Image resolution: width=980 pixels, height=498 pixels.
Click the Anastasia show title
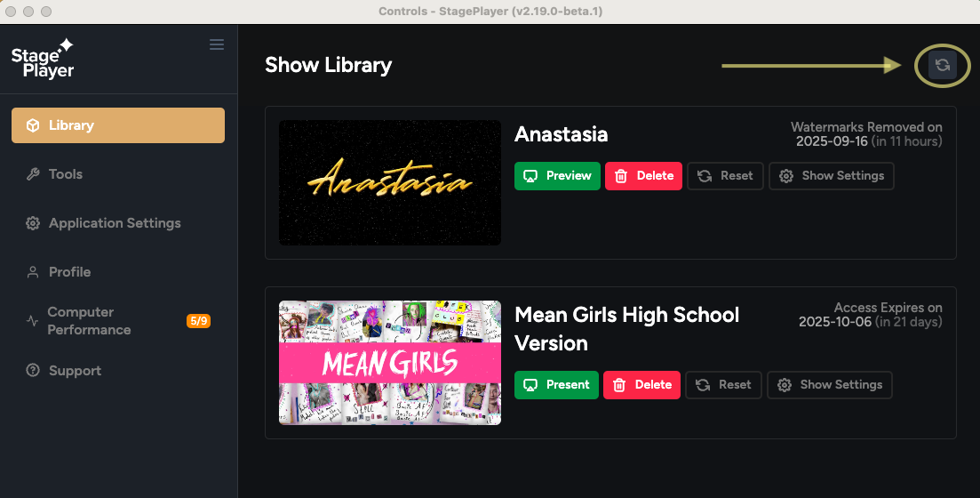pyautogui.click(x=562, y=134)
